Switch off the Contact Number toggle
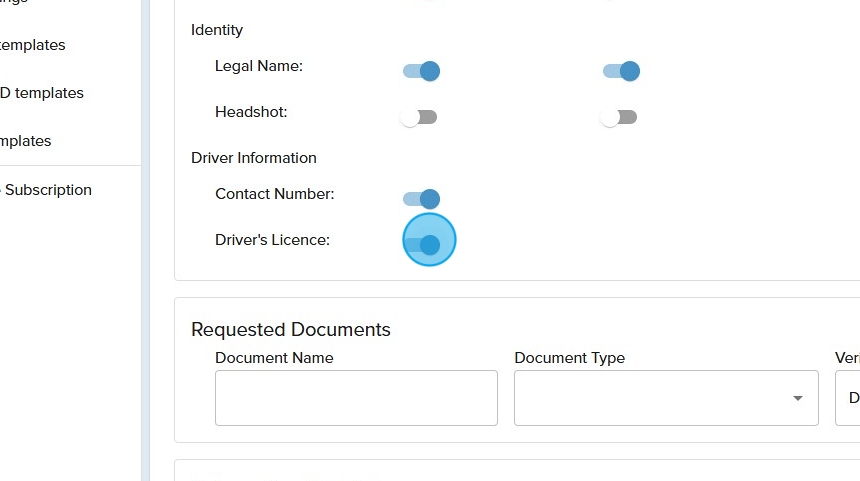Image resolution: width=860 pixels, height=481 pixels. click(421, 199)
